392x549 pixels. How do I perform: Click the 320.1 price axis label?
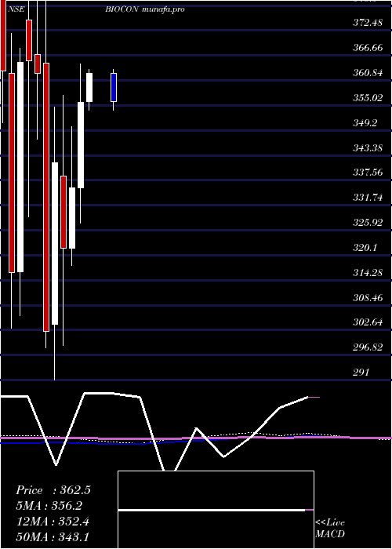[x=365, y=248]
